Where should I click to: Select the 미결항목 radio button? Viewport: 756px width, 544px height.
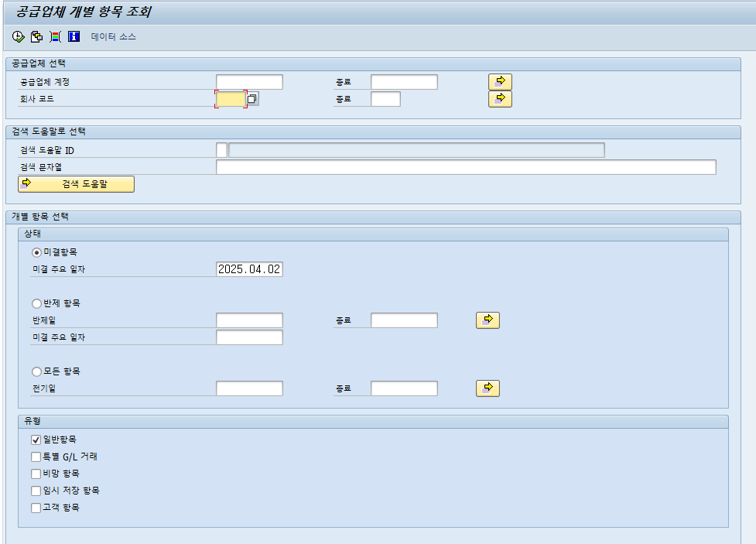36,252
